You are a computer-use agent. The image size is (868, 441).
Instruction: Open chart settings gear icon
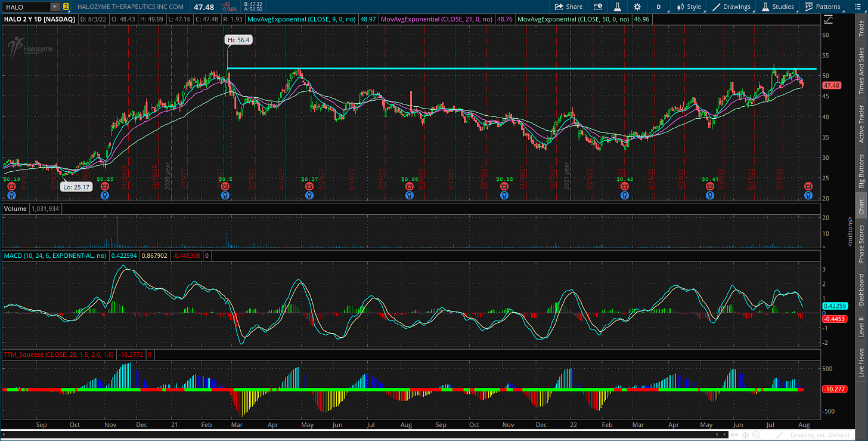pos(637,7)
